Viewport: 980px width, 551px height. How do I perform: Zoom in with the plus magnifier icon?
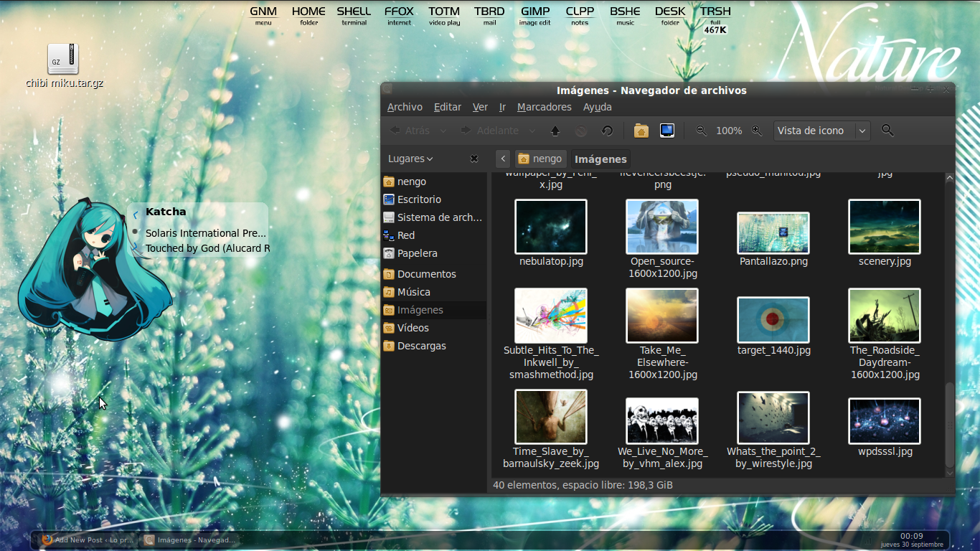(x=757, y=131)
